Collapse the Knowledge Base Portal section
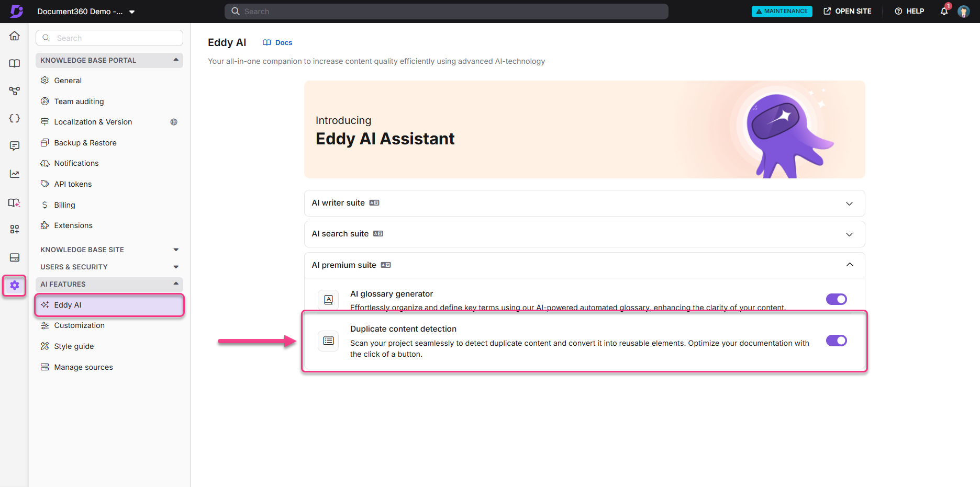Screen dimensions: 980x487 point(176,60)
